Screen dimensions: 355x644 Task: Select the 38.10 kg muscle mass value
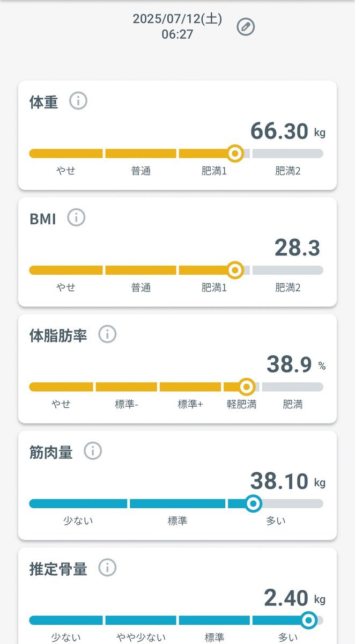pos(288,481)
